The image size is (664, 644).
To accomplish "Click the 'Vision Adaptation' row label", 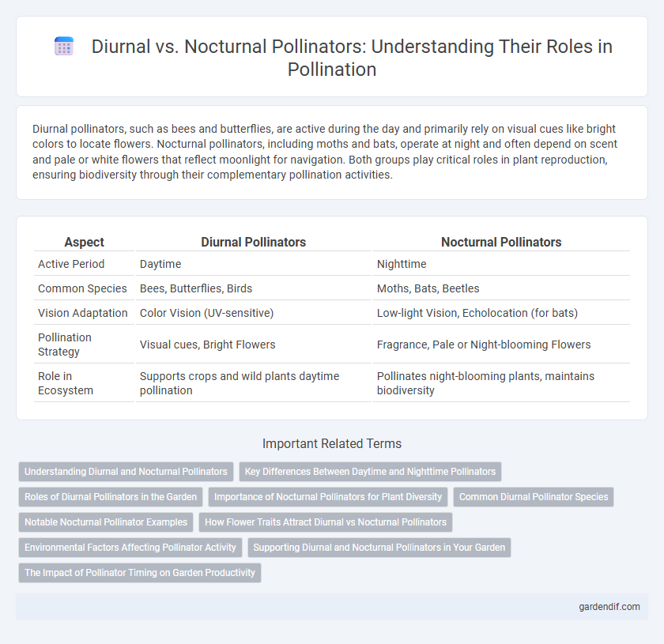I will [x=84, y=313].
